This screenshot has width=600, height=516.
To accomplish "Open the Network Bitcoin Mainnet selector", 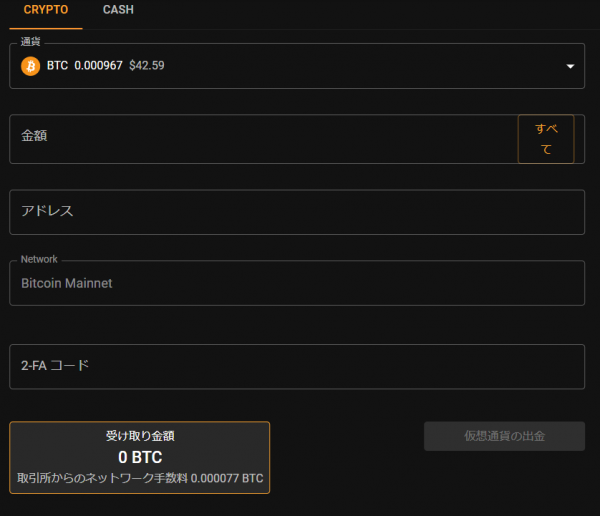I will [297, 283].
